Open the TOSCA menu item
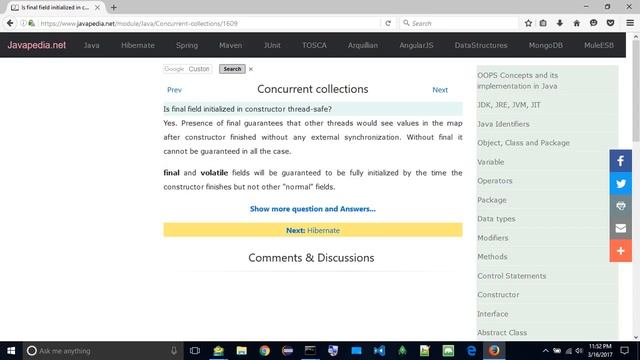 coord(314,45)
